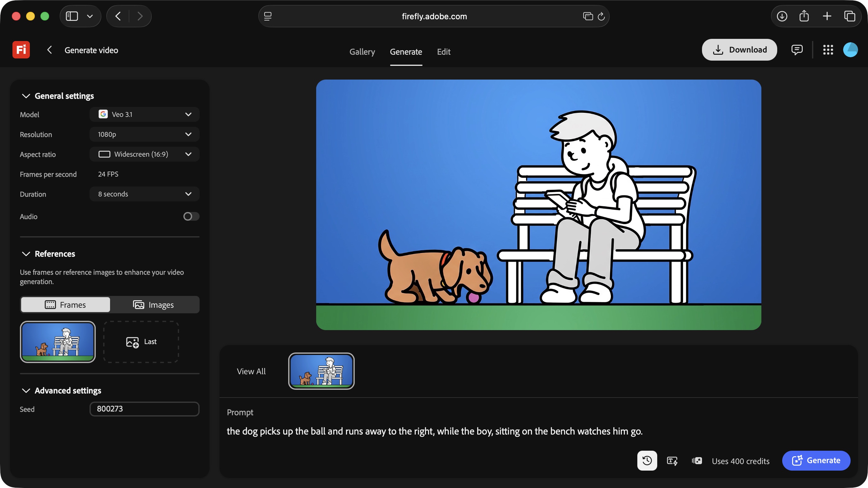Open the Resolution dropdown set to 1080p
Image resolution: width=868 pixels, height=488 pixels.
coord(144,134)
